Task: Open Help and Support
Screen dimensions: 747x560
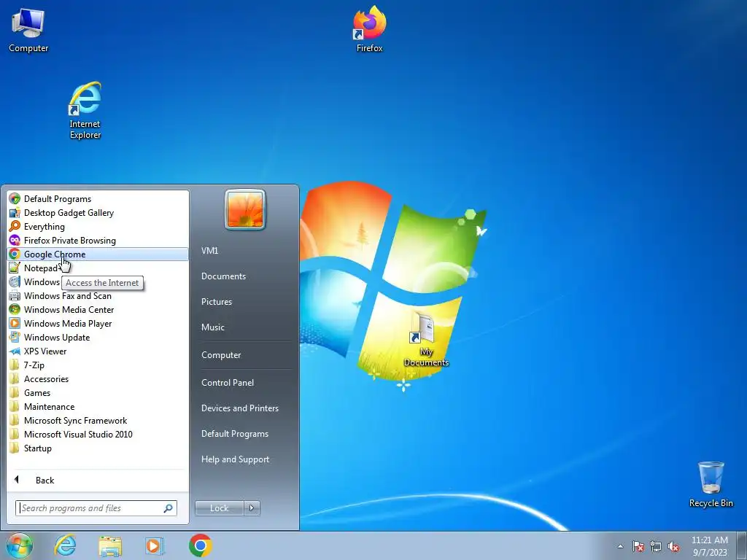Action: pos(244,459)
